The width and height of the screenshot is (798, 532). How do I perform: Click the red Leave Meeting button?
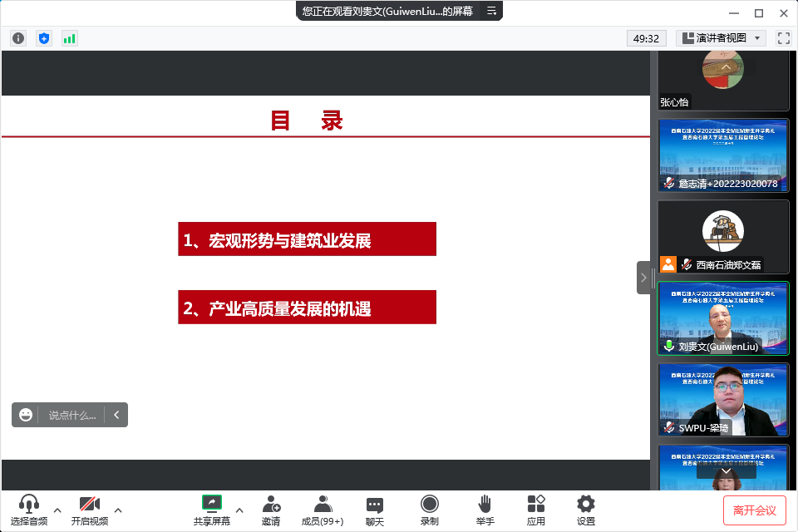754,510
